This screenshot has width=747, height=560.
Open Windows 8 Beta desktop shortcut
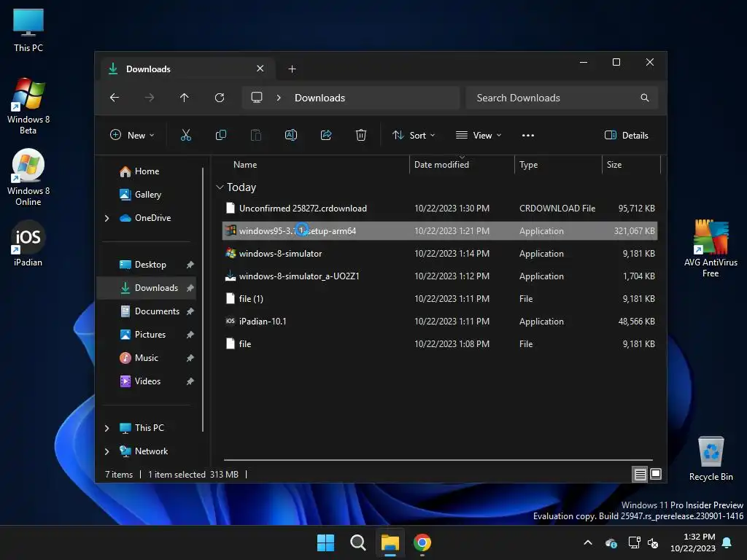pos(28,106)
